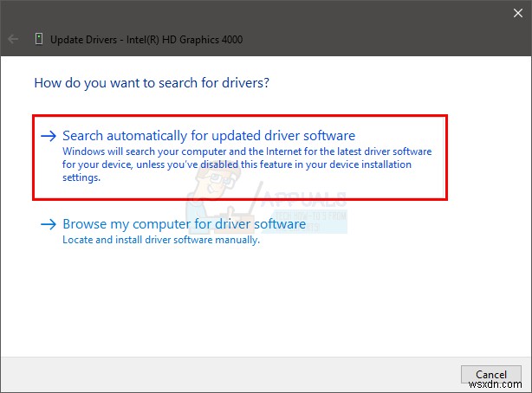
Task: Click the heading How do you want to search for drivers?
Action: [x=152, y=83]
